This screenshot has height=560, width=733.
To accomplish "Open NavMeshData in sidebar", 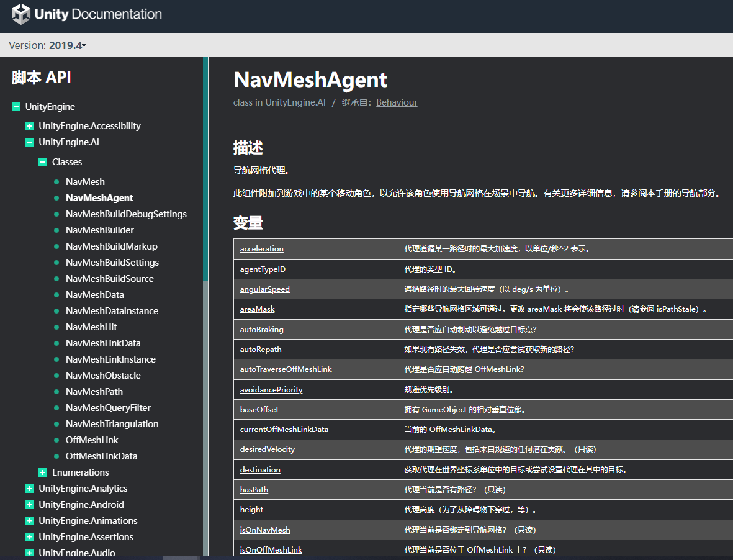I will [x=94, y=295].
